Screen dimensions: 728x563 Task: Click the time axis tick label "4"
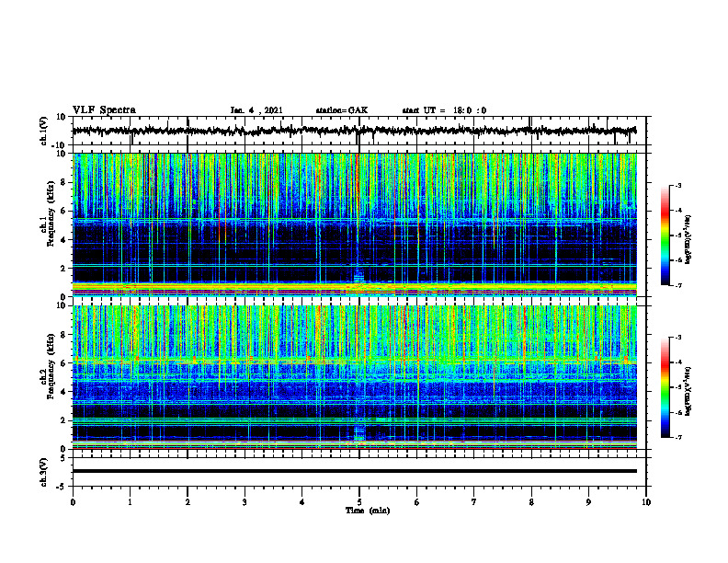tap(302, 502)
